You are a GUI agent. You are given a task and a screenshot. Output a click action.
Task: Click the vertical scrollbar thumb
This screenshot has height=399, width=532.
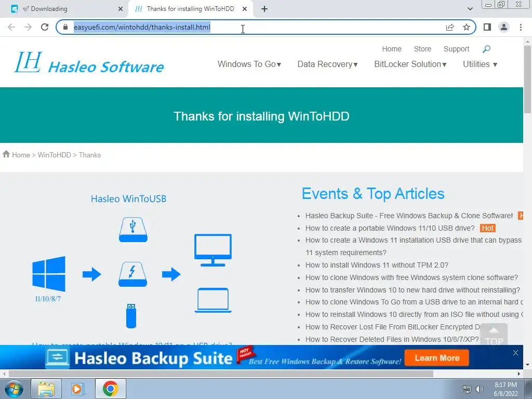pos(528,79)
